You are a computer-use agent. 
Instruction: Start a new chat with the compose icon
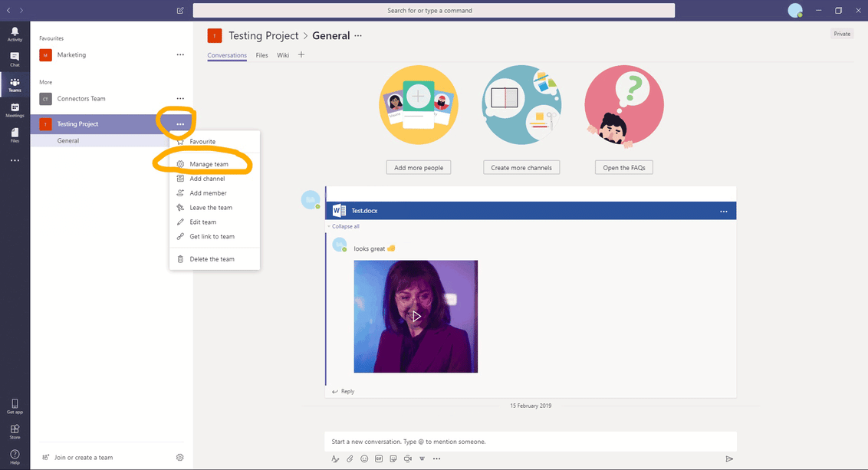click(x=179, y=10)
